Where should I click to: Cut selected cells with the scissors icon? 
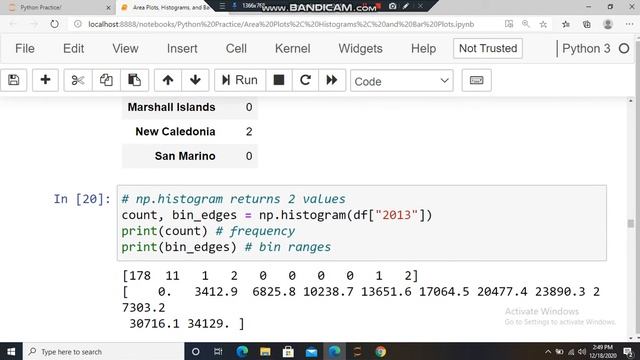pos(78,80)
